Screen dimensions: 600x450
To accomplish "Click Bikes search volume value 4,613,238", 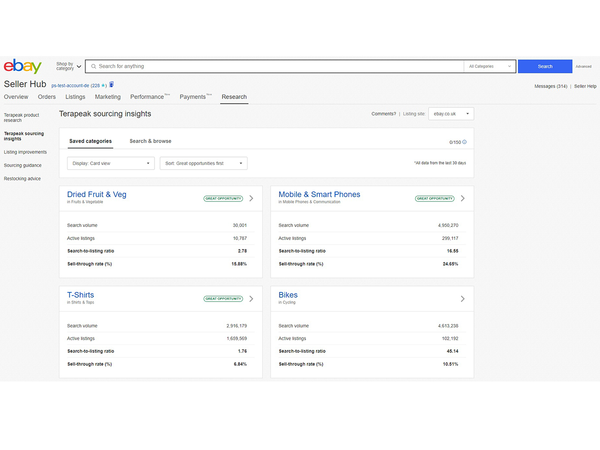I will point(448,326).
